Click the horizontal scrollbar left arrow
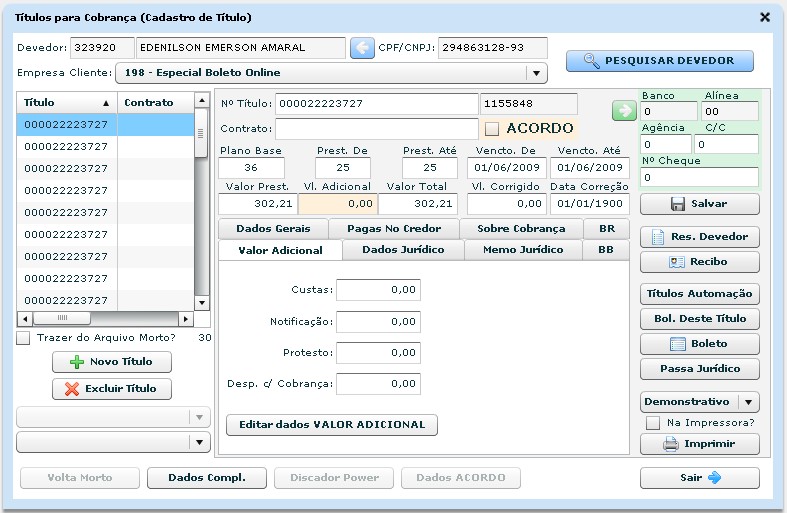 pos(25,319)
